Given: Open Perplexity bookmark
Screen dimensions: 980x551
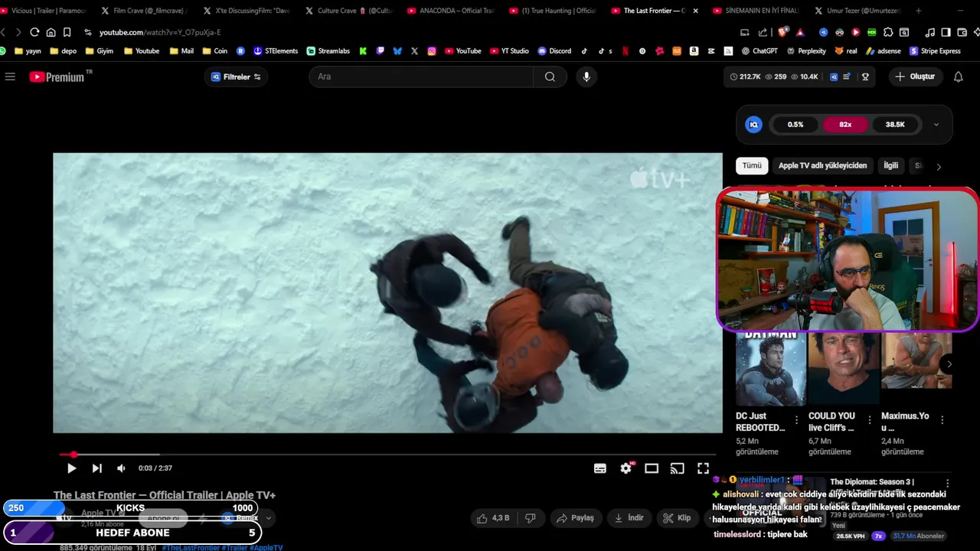Looking at the screenshot, I should coord(806,51).
